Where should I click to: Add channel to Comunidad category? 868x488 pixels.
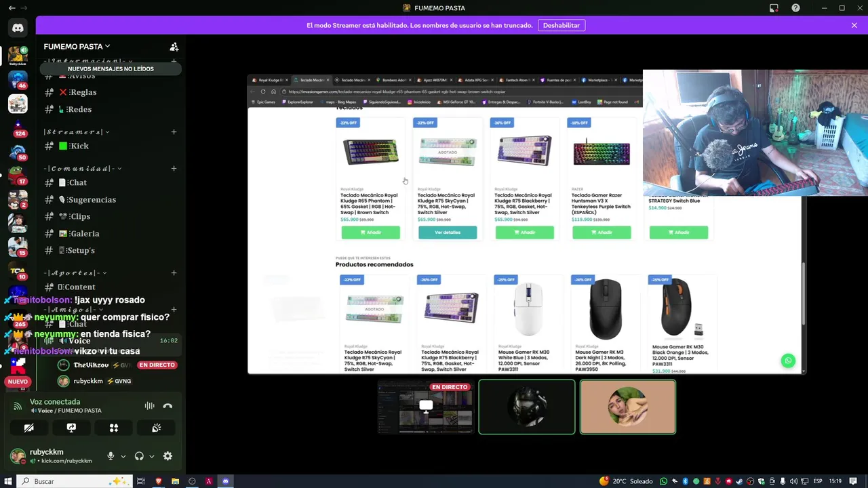point(174,168)
